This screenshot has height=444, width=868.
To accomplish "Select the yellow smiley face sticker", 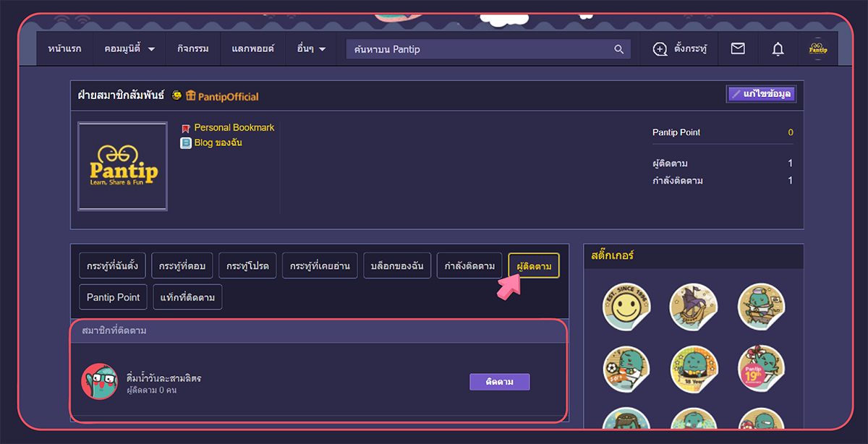I will click(x=626, y=307).
